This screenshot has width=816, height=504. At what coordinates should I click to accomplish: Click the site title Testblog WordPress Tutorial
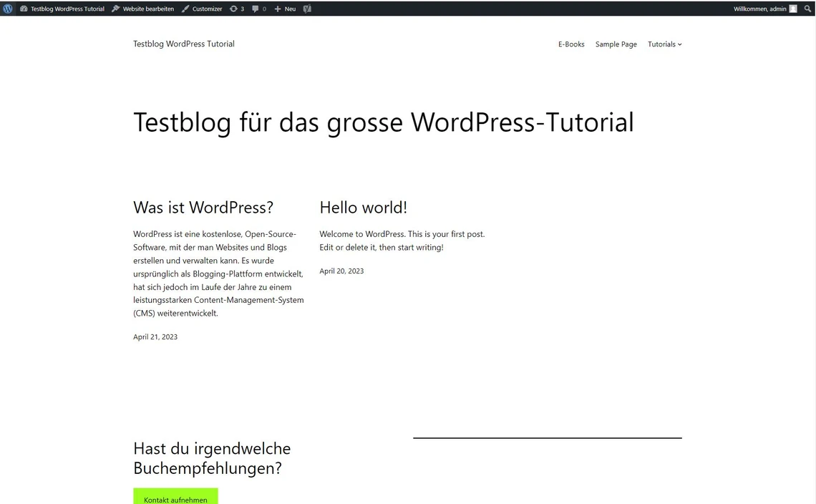point(184,44)
